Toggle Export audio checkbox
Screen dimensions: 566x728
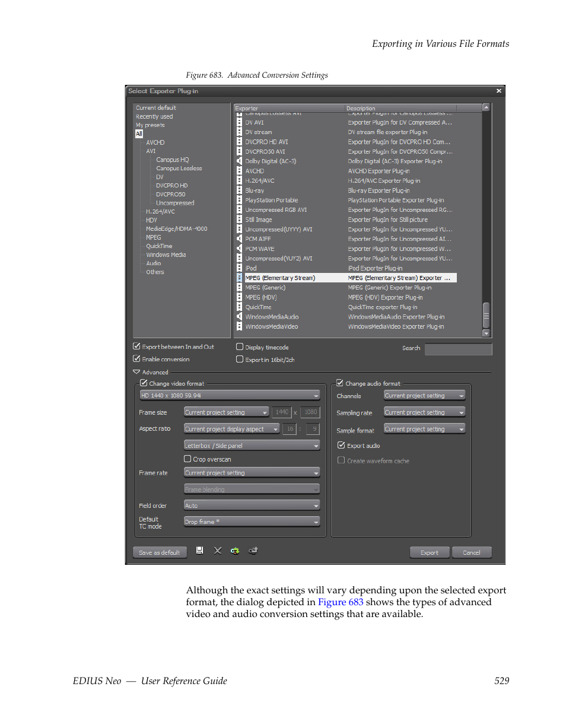(x=341, y=446)
